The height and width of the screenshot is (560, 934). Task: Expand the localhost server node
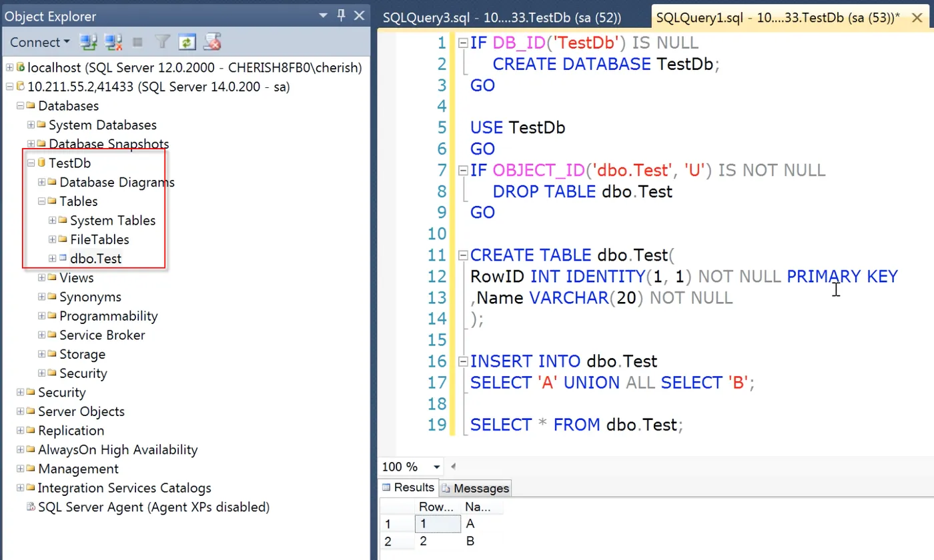[x=9, y=67]
